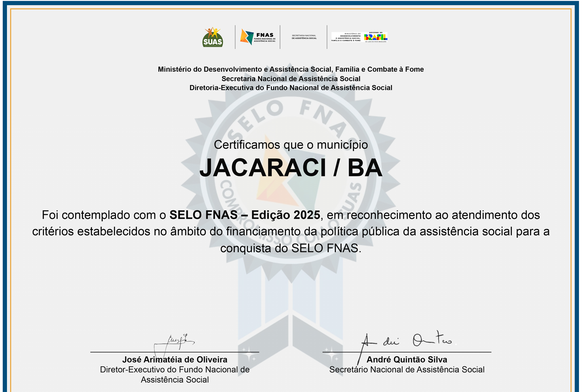Click 'Secretaria Nacional de Assistência Social' heading
Screen dimensions: 582x392
[291, 79]
